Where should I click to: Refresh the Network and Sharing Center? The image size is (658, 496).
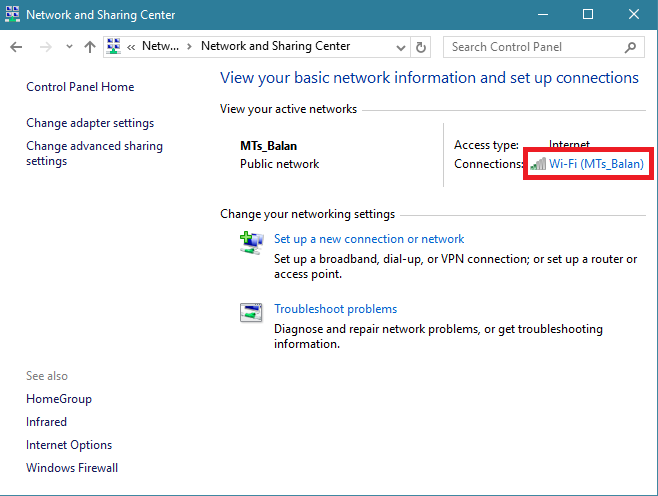420,47
